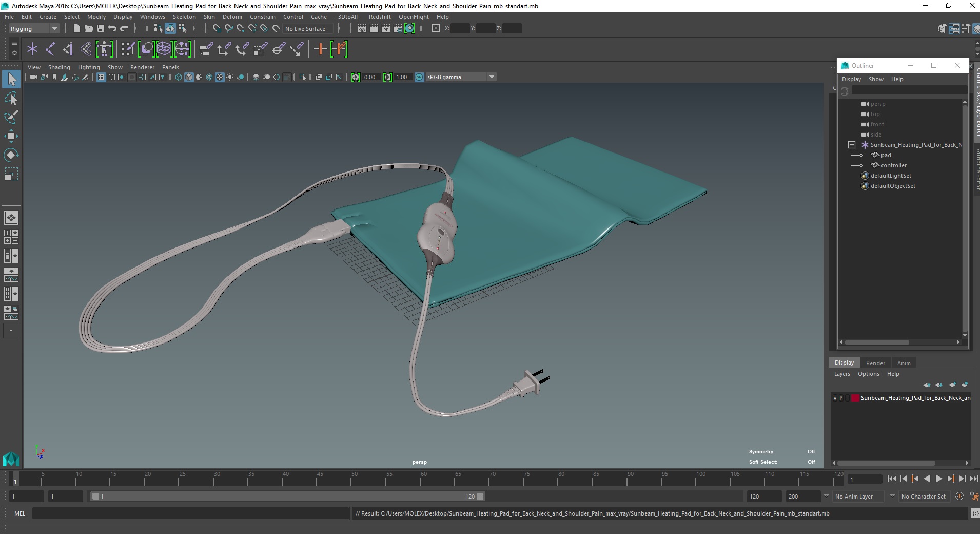980x534 pixels.
Task: Click the Redo arrow icon
Action: click(x=124, y=29)
